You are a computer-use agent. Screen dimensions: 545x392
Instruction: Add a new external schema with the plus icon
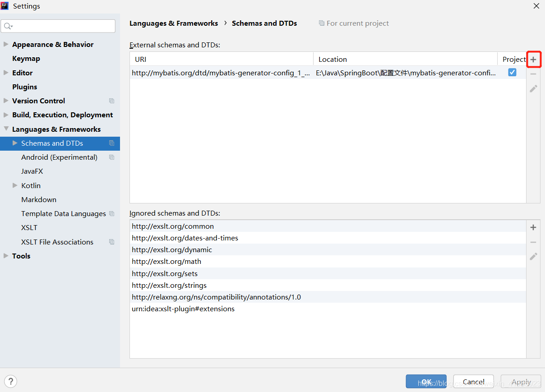tap(533, 59)
